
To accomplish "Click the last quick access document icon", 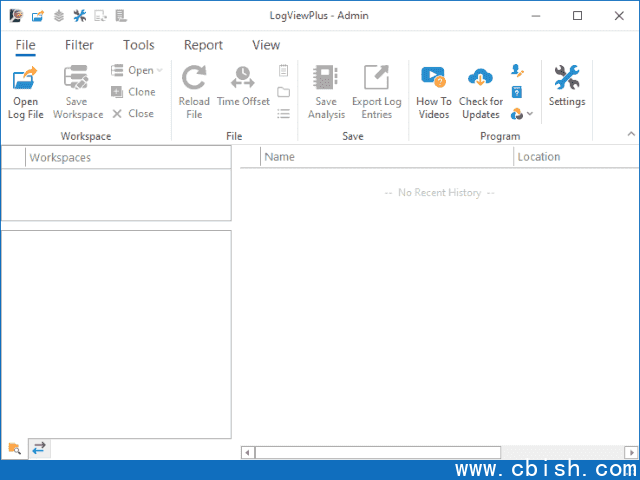I will 121,16.
